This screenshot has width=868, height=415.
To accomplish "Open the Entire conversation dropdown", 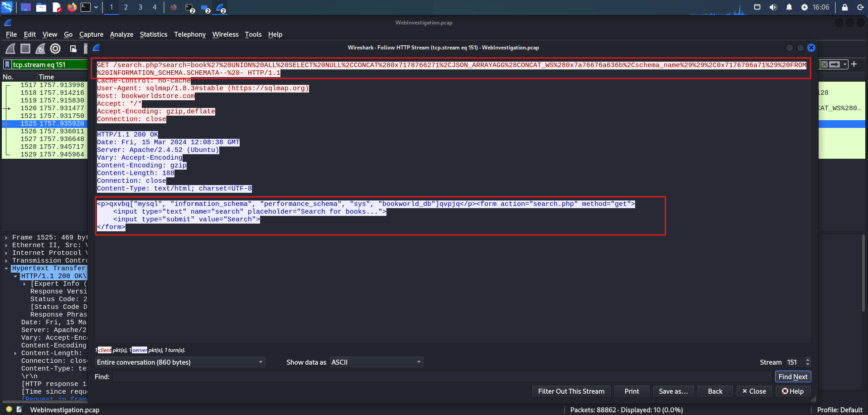I will click(x=180, y=362).
